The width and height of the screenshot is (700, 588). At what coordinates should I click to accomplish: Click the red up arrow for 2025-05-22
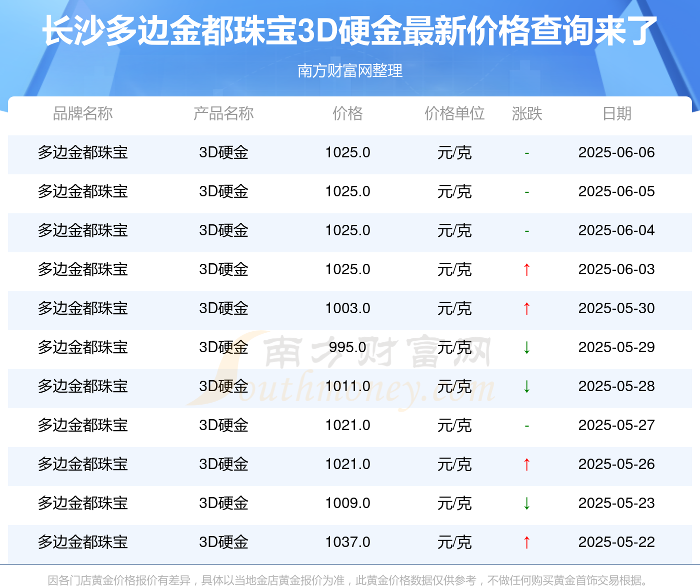[x=526, y=543]
